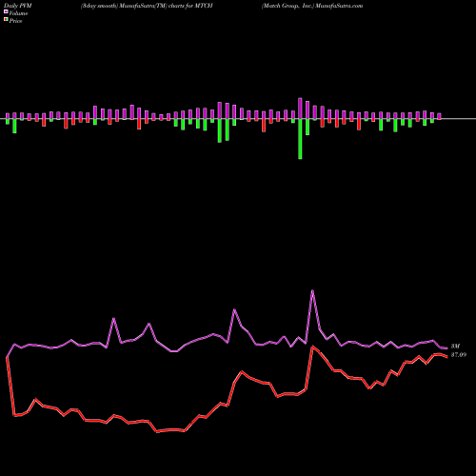Click the '(3day smooth) MunafaSutra(TM) charts for MTCH' header

pyautogui.click(x=147, y=6)
